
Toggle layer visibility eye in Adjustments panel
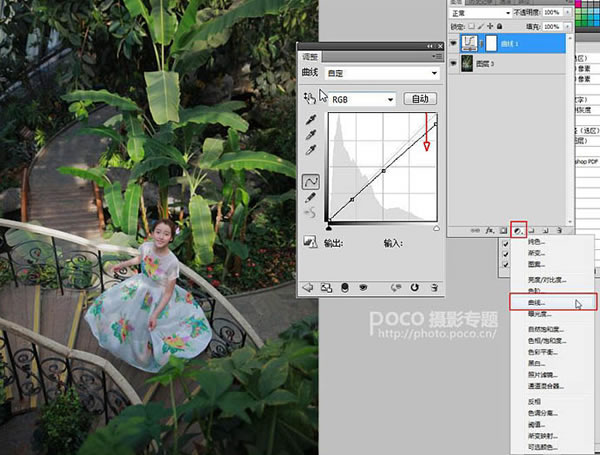click(x=363, y=287)
